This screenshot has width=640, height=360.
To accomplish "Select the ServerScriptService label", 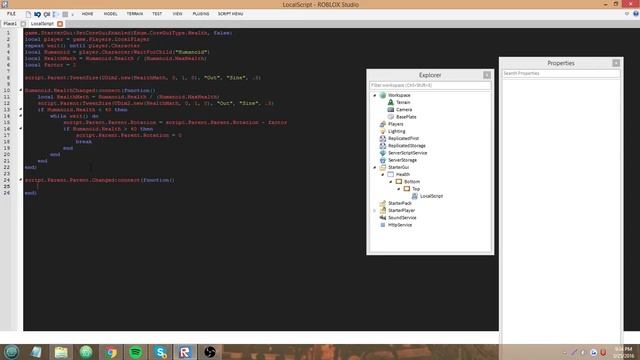I will 407,153.
